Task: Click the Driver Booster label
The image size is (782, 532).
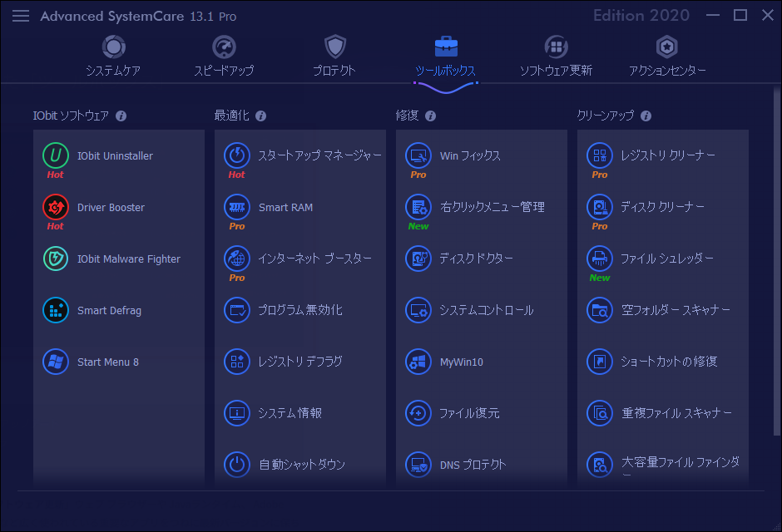Action: coord(111,207)
